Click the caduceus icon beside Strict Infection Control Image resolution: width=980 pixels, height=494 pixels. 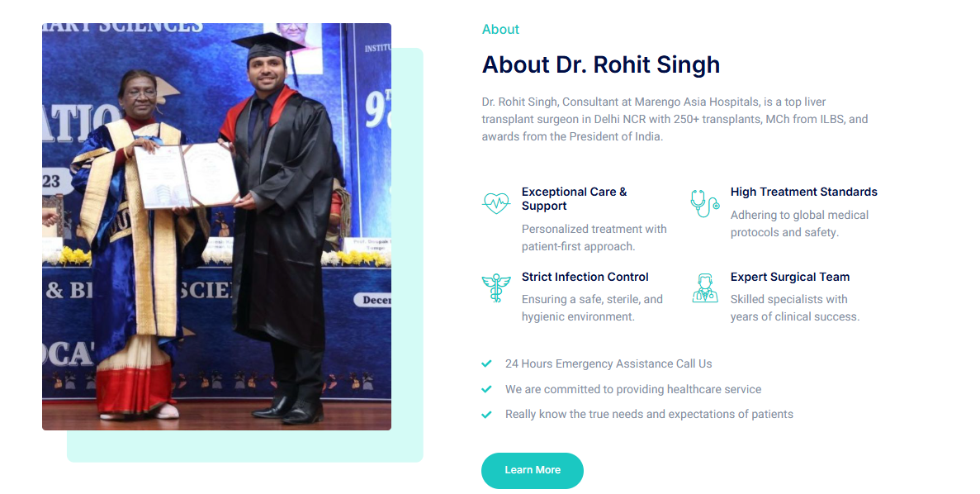[496, 288]
